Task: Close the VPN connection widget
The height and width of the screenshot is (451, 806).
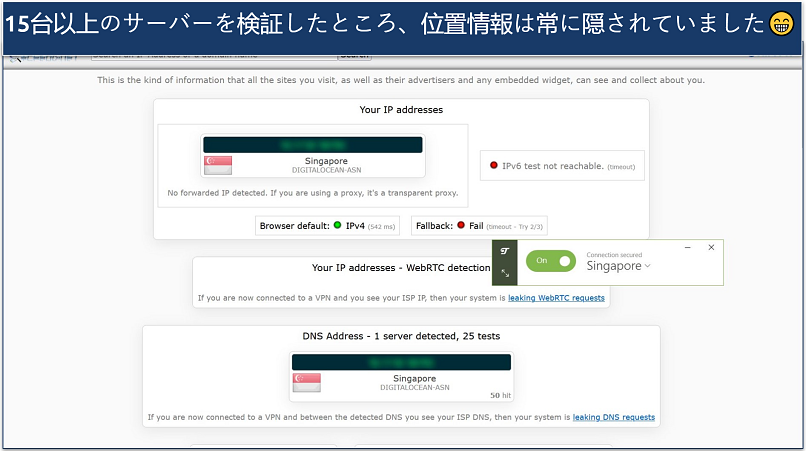Action: click(711, 247)
